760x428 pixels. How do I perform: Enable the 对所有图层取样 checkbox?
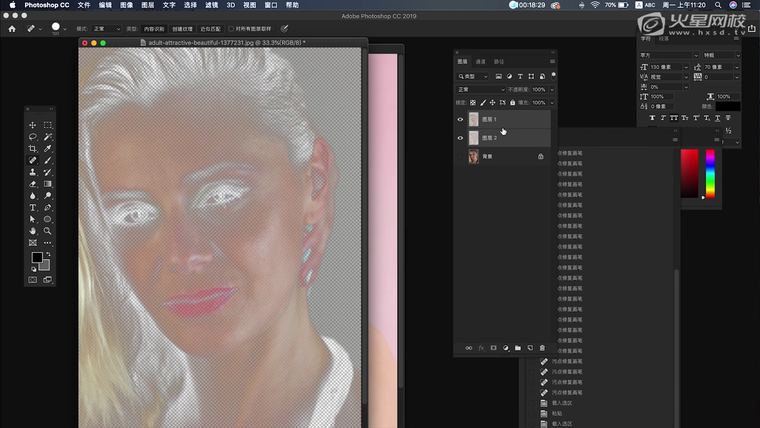click(x=231, y=29)
